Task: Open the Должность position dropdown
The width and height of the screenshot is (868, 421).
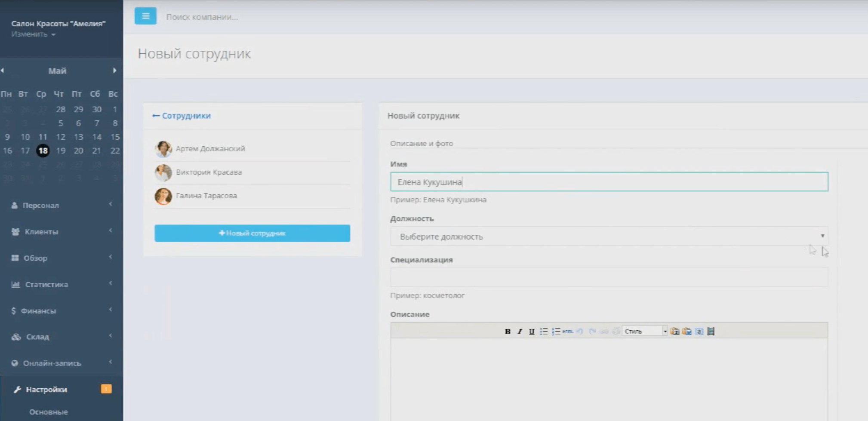Action: pyautogui.click(x=609, y=237)
